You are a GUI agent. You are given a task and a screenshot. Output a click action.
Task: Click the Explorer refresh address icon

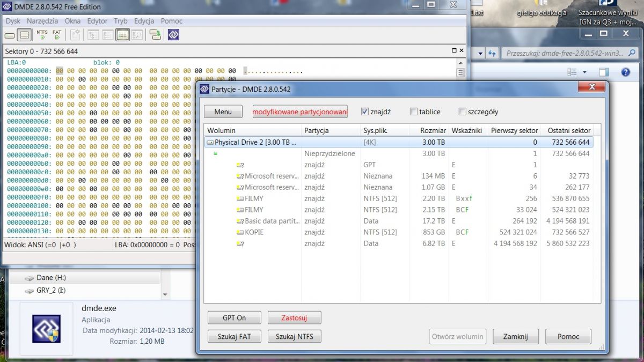(x=492, y=53)
